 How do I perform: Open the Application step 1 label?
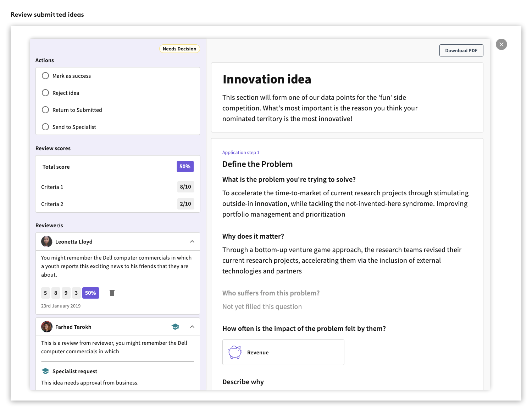pyautogui.click(x=241, y=152)
